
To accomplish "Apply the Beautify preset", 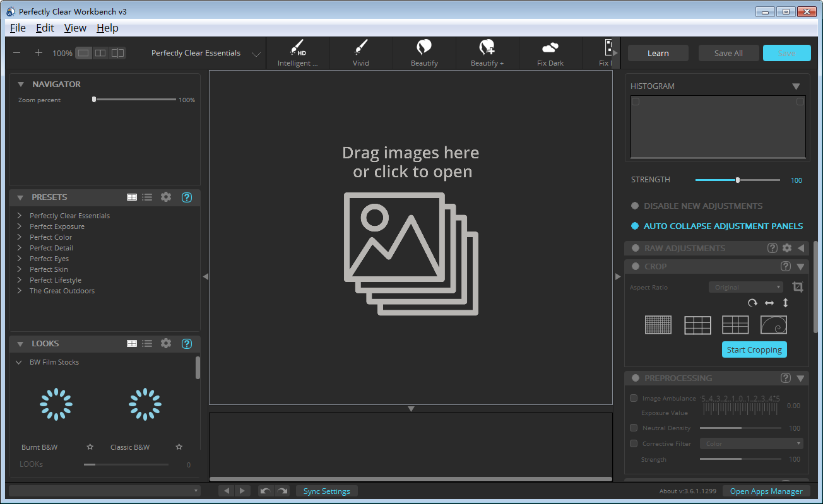I will tap(424, 53).
